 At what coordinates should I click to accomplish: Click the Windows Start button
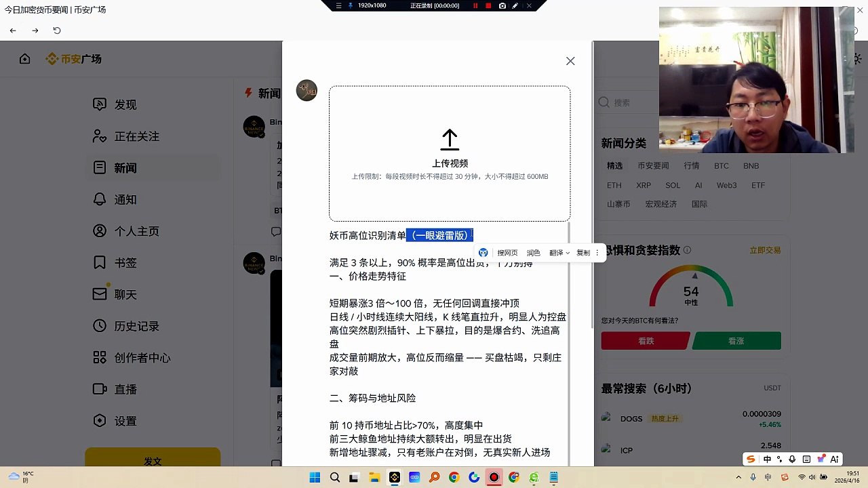pos(315,477)
